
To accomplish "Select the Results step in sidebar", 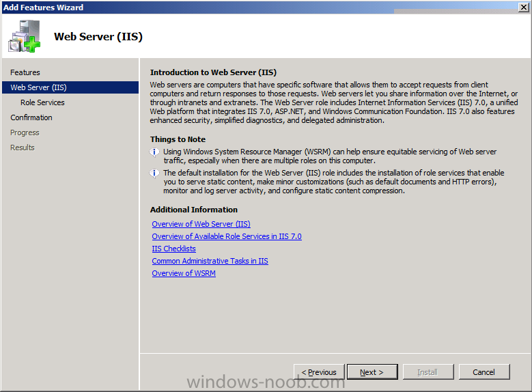I will pyautogui.click(x=23, y=148).
